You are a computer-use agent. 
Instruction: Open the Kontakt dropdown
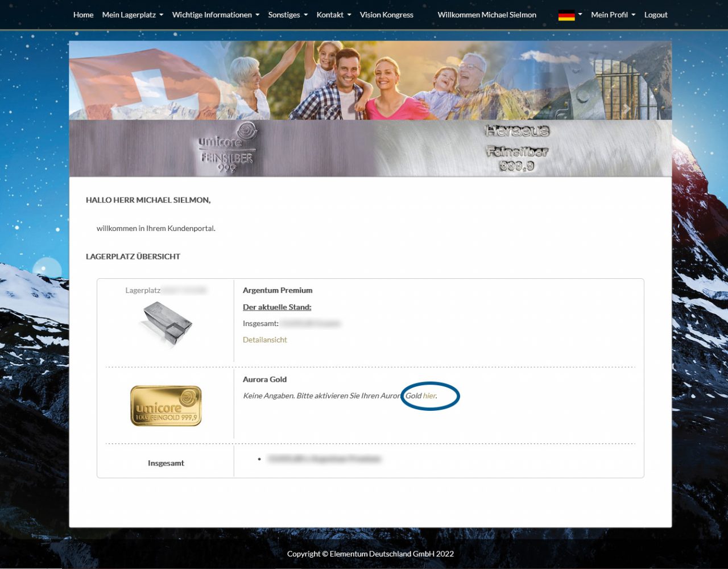[x=334, y=15]
